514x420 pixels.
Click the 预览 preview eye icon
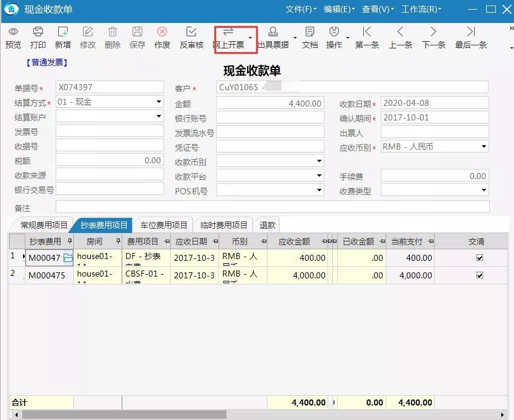tap(13, 32)
